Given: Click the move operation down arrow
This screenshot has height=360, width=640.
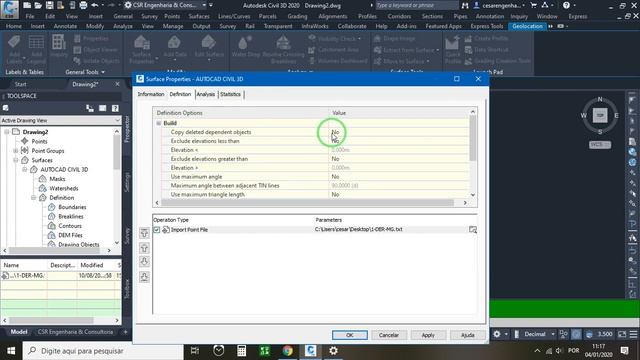Looking at the screenshot, I should point(144,262).
